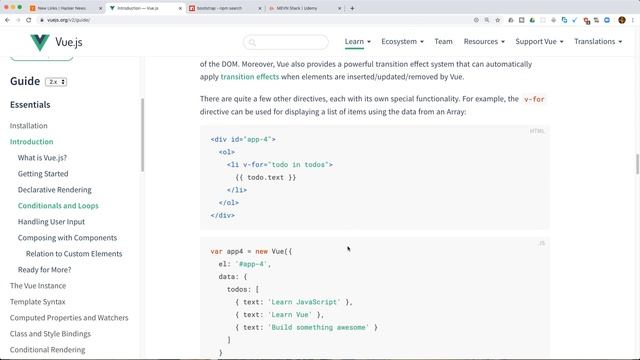Open the Chrome three-dot menu

(x=633, y=20)
